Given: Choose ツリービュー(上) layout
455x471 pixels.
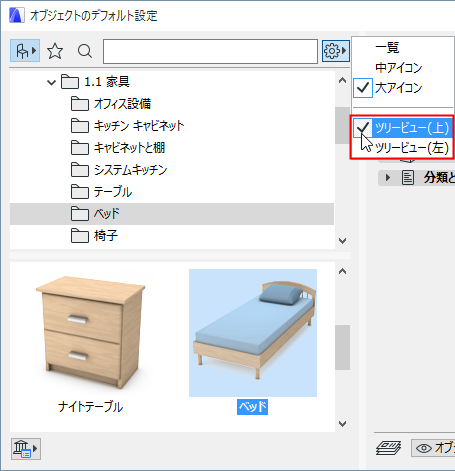Looking at the screenshot, I should 402,128.
